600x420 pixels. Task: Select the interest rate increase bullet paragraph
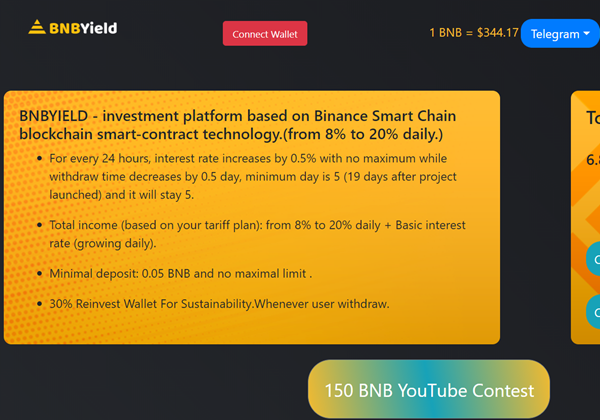pos(260,176)
